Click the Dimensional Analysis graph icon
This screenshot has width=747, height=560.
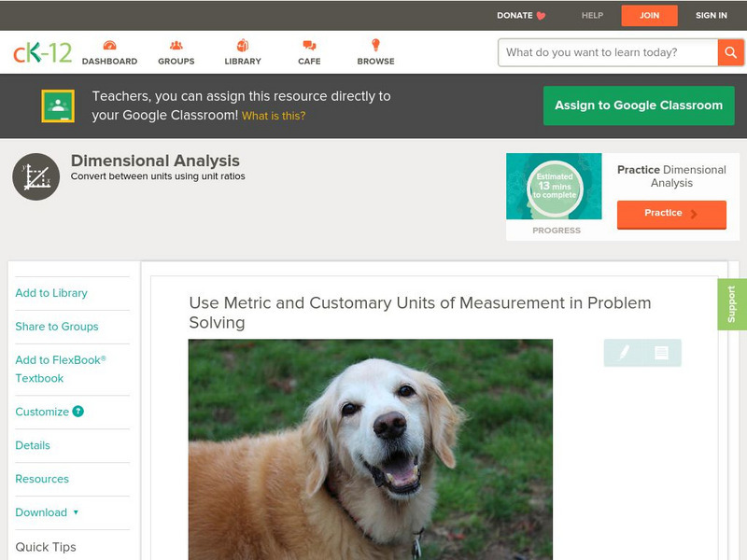pos(35,176)
